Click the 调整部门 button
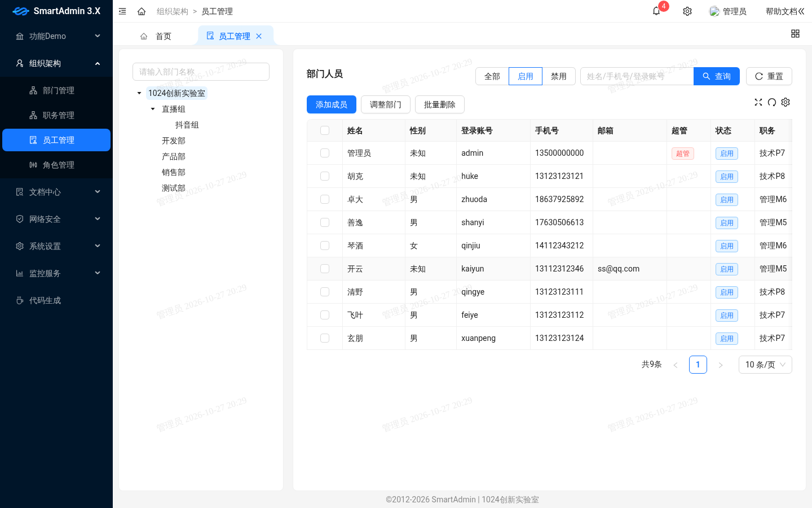Image resolution: width=812 pixels, height=508 pixels. [x=386, y=104]
